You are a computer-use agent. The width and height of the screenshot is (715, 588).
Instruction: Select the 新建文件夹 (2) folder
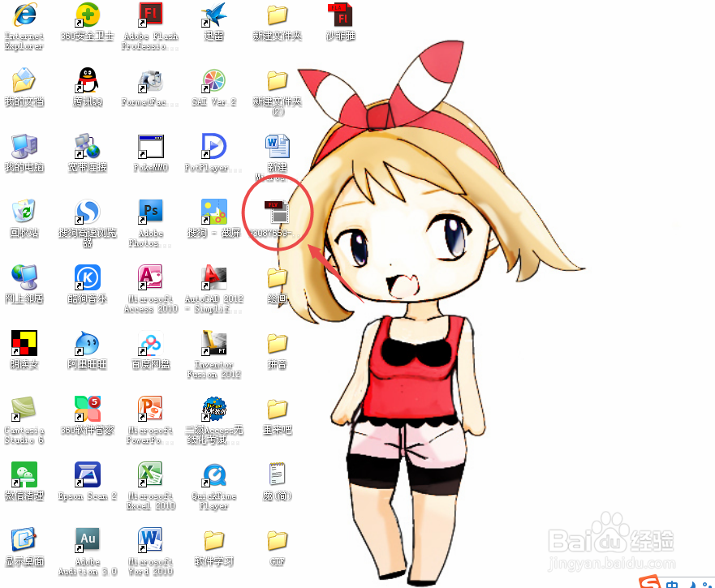[278, 80]
